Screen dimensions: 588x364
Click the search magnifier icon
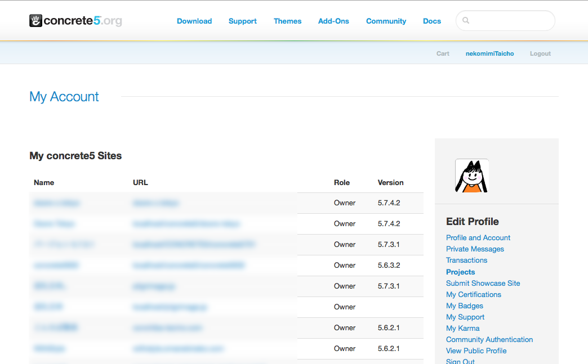pos(466,21)
